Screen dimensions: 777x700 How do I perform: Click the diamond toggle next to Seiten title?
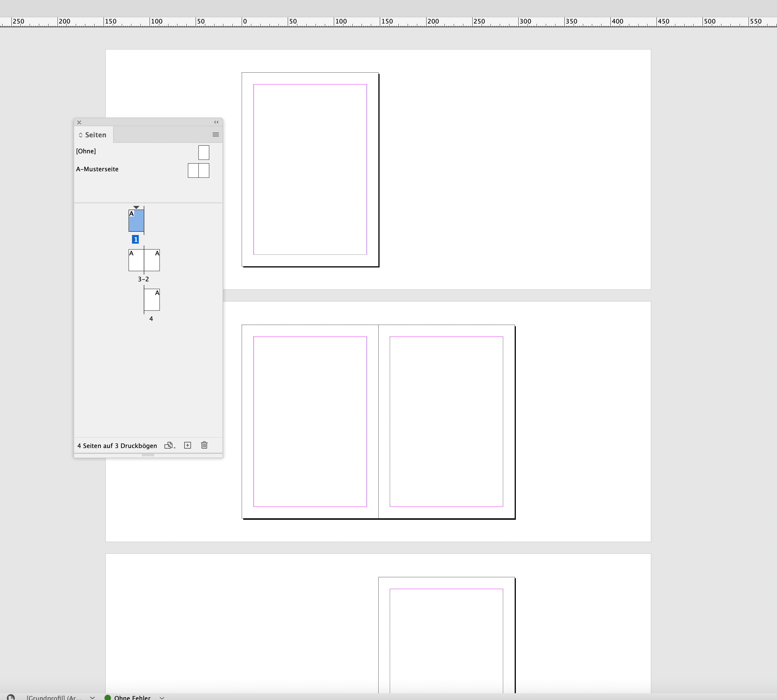click(x=81, y=134)
